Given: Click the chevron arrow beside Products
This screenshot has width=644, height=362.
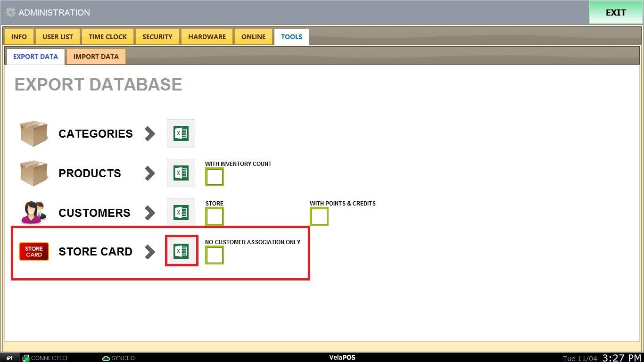Looking at the screenshot, I should (150, 173).
